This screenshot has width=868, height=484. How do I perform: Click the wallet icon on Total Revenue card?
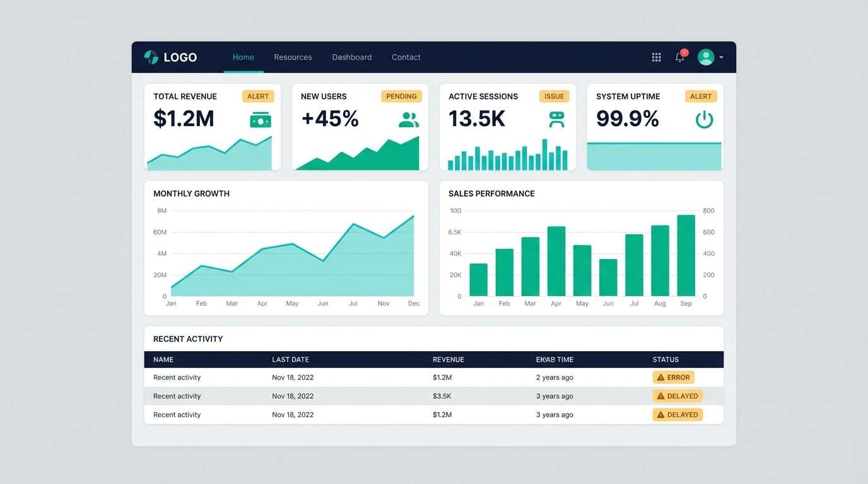261,118
